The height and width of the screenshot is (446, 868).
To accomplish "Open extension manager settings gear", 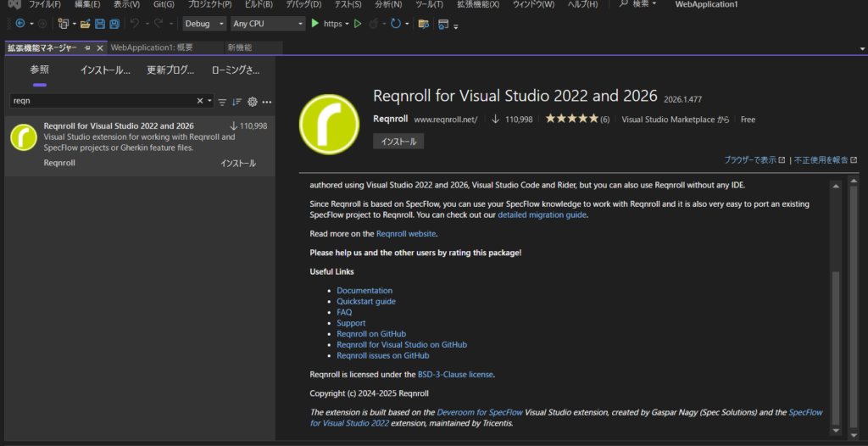I will click(252, 102).
